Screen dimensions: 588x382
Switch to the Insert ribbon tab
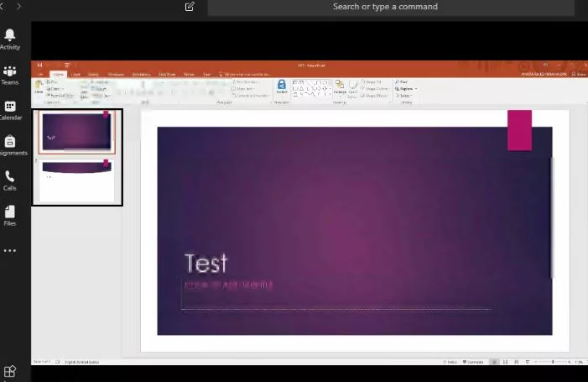pos(75,74)
